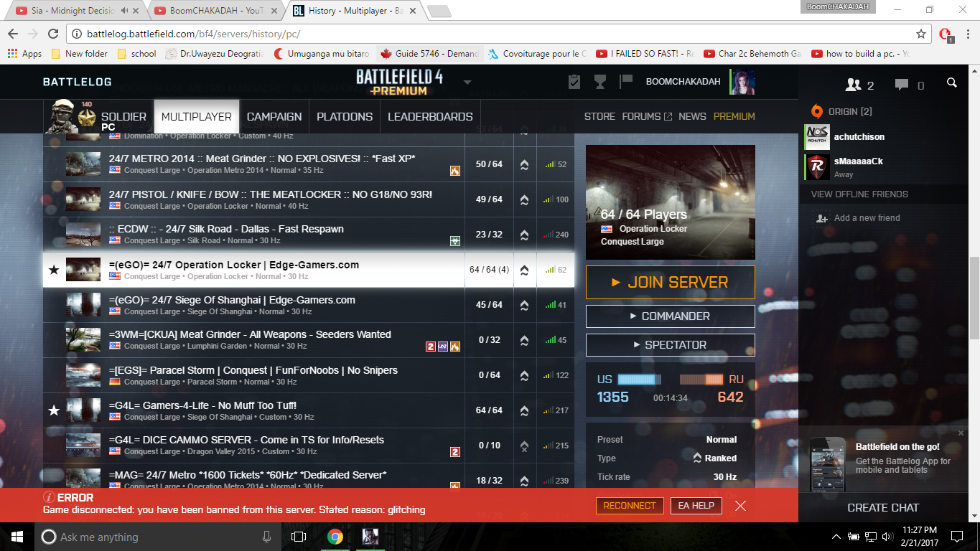Click the BATTLELOG logo link
The height and width of the screenshot is (551, 980).
(78, 82)
